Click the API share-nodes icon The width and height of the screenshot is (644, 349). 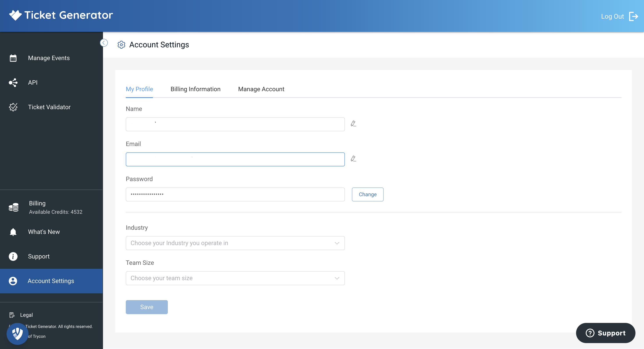13,83
